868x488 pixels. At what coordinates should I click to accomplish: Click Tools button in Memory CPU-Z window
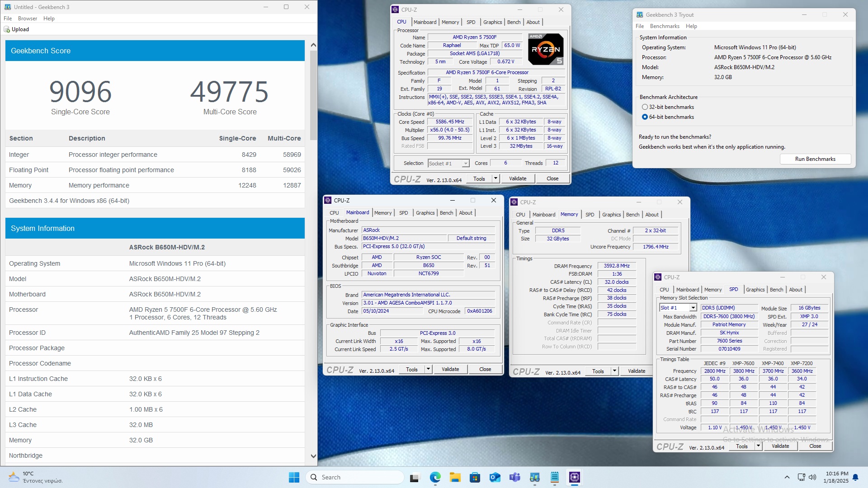(598, 371)
